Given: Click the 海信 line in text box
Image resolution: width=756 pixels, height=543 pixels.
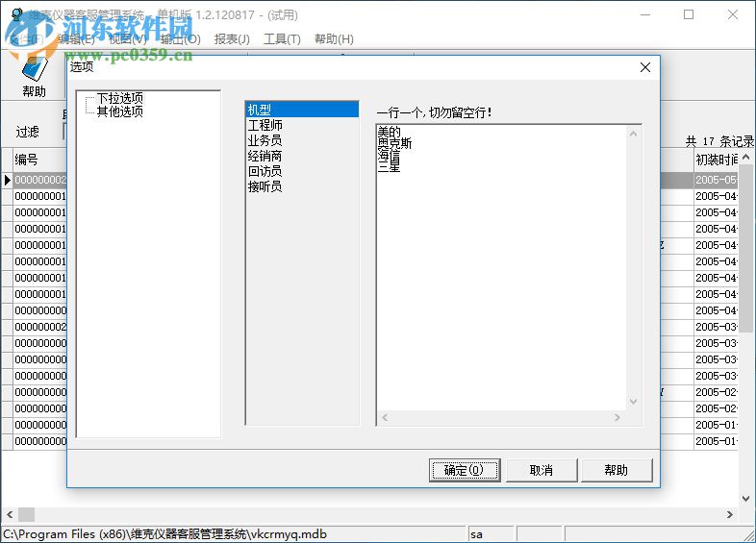Looking at the screenshot, I should (x=390, y=155).
